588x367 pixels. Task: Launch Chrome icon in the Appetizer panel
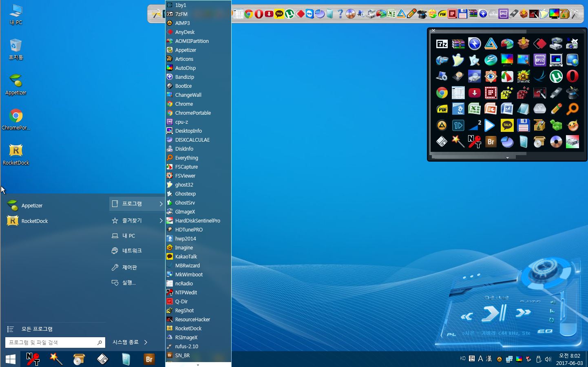(x=442, y=93)
